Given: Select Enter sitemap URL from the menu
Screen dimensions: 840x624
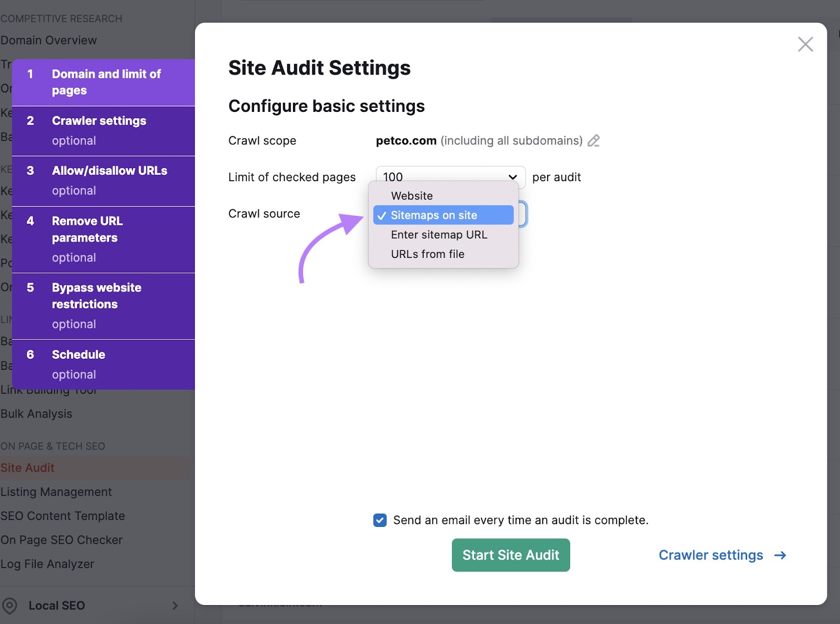Looking at the screenshot, I should pyautogui.click(x=439, y=234).
